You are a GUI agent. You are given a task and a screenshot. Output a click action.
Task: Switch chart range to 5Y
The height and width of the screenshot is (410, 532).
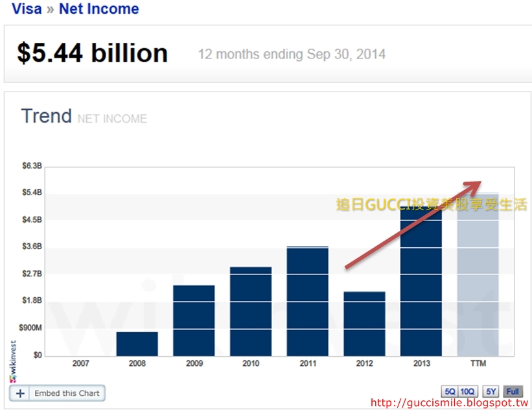[x=491, y=392]
